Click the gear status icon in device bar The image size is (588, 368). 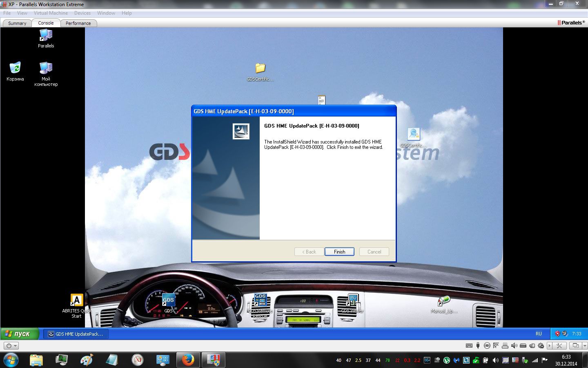(541, 346)
